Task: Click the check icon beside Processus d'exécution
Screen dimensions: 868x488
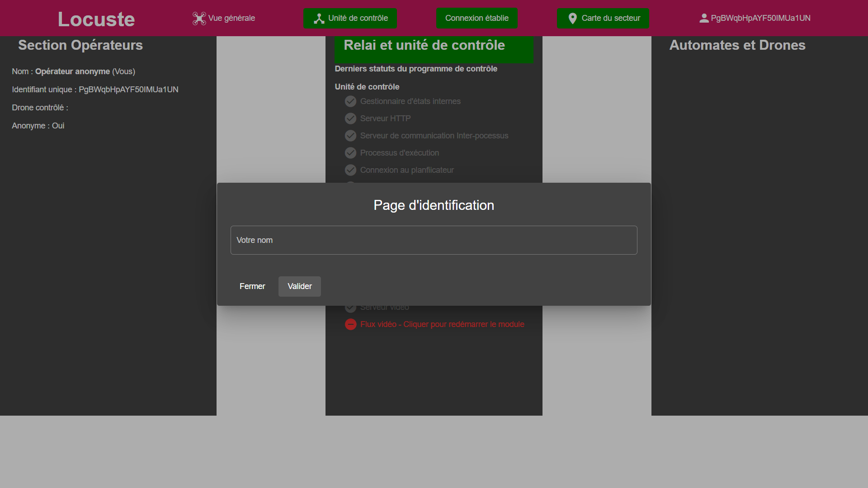Action: [x=350, y=153]
